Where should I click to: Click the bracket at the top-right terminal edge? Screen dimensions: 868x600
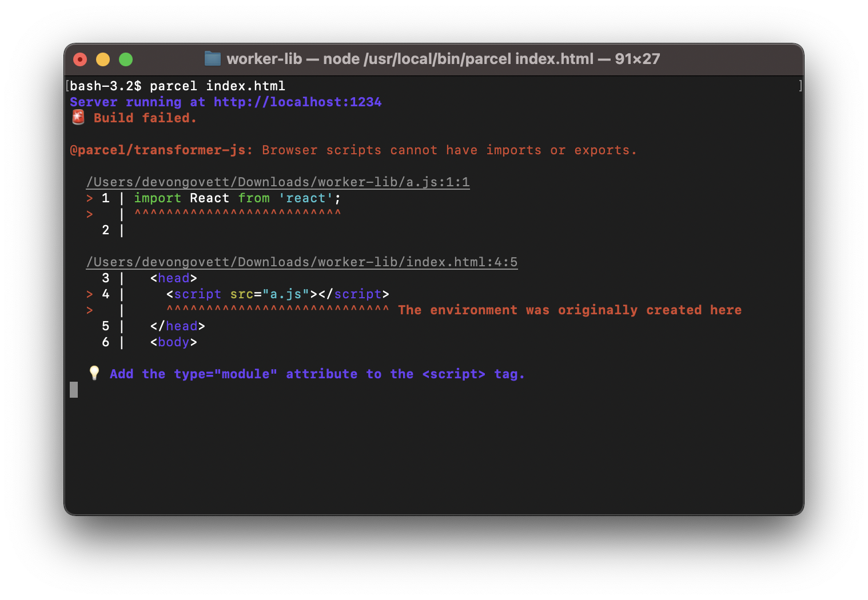coord(801,86)
